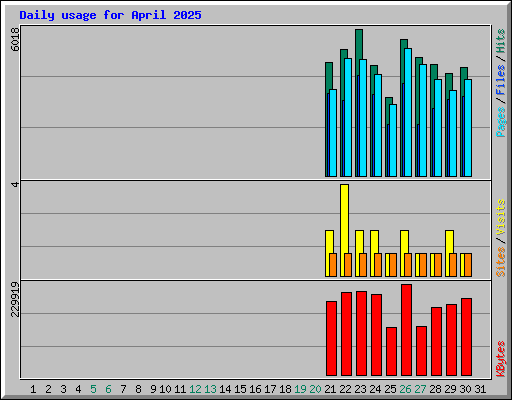This screenshot has width=512, height=400.
Task: Click the Sites legend label
Action: point(500,262)
